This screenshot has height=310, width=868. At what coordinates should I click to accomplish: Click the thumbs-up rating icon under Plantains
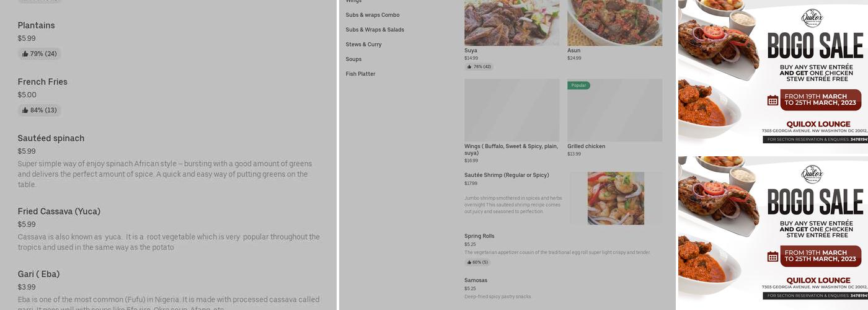click(25, 54)
